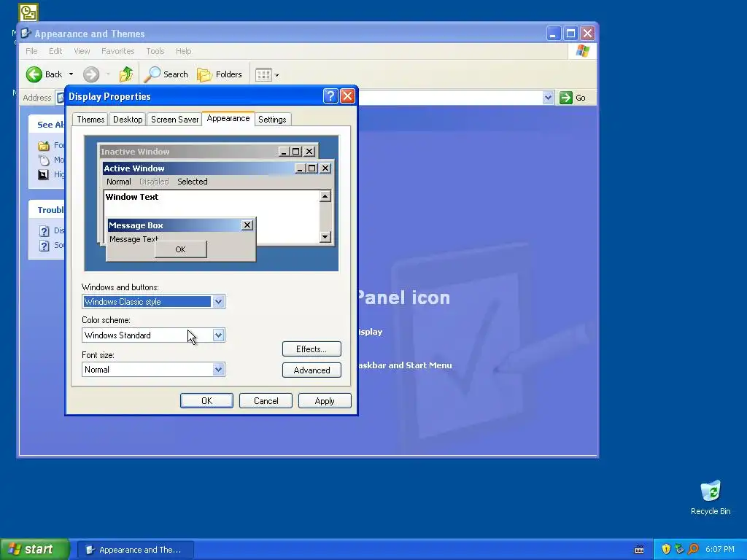Expand the Windows and buttons dropdown
The width and height of the screenshot is (747, 560).
(x=218, y=301)
